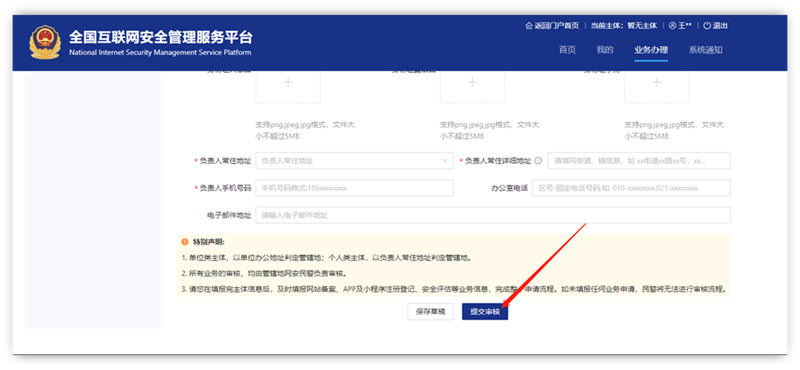Click the 提交审核 button

pos(485,311)
